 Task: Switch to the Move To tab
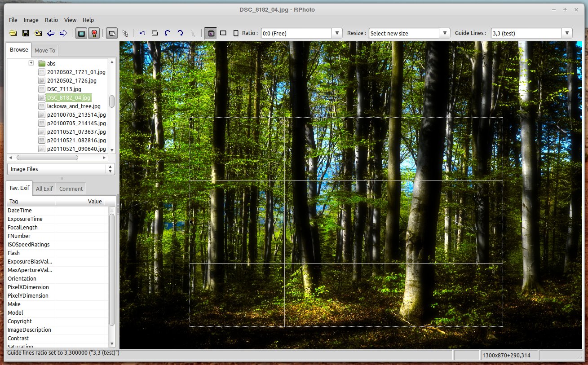pyautogui.click(x=45, y=51)
